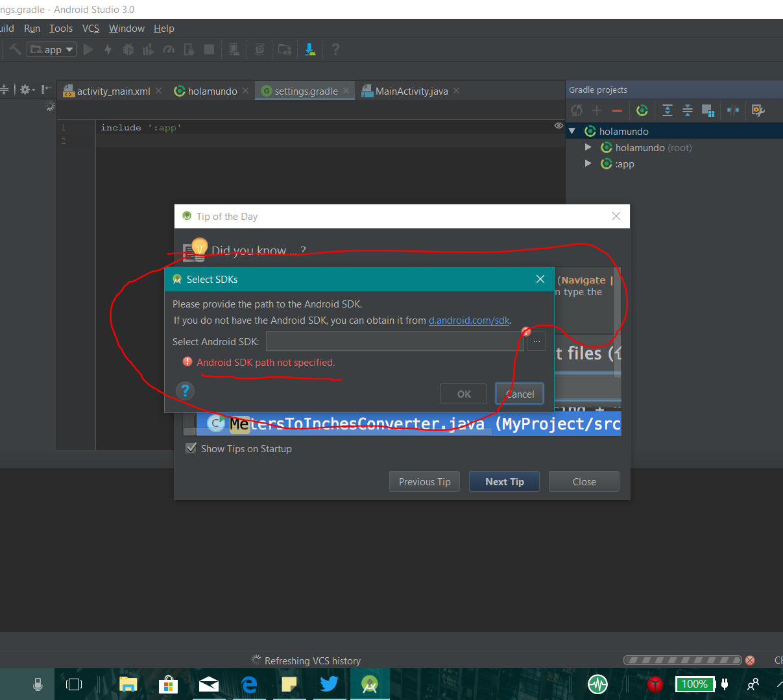Close the MainActivity.java tab
This screenshot has width=783, height=700.
(457, 91)
